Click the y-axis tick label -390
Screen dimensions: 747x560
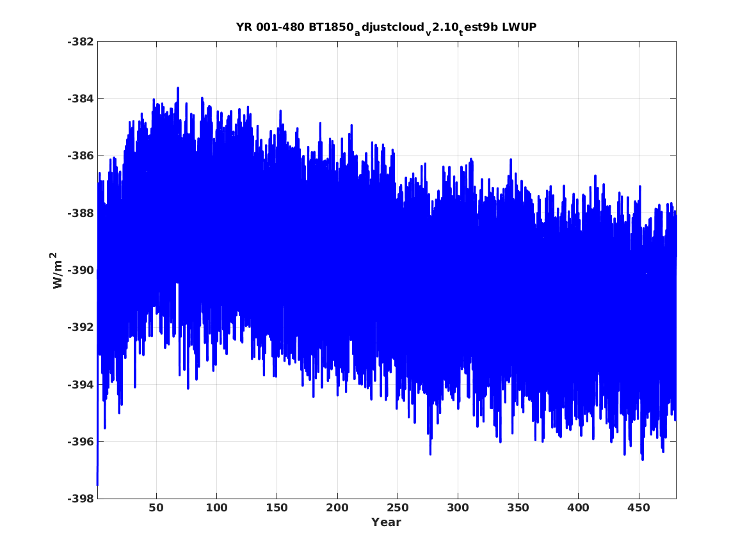81,270
